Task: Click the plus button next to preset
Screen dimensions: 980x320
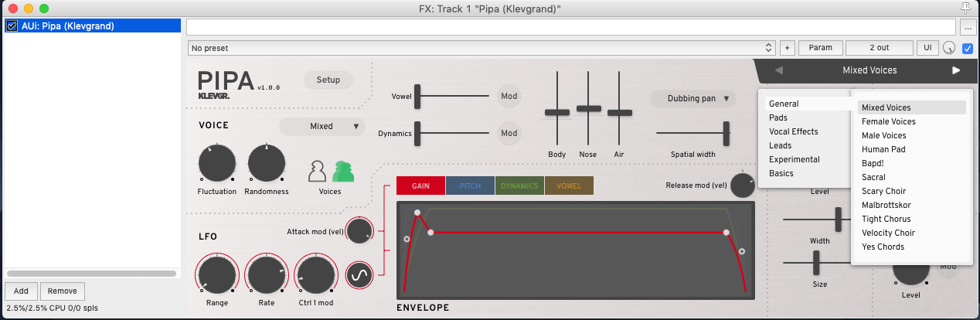Action: tap(788, 48)
